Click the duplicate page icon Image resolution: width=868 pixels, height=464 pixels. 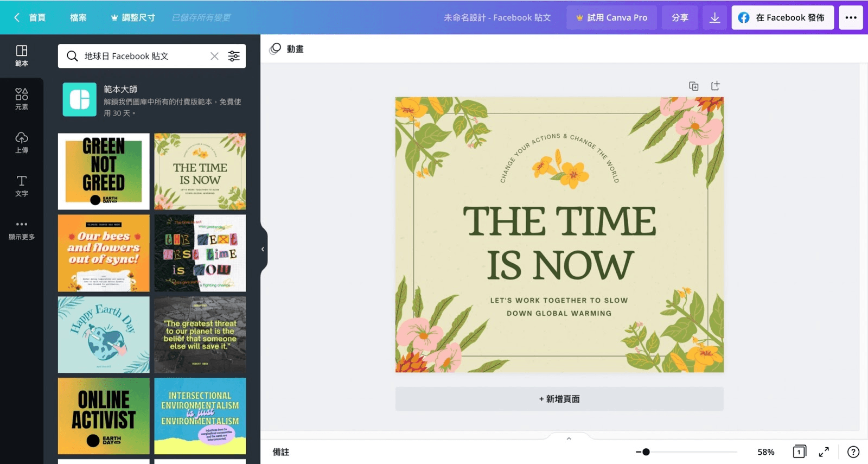tap(694, 86)
